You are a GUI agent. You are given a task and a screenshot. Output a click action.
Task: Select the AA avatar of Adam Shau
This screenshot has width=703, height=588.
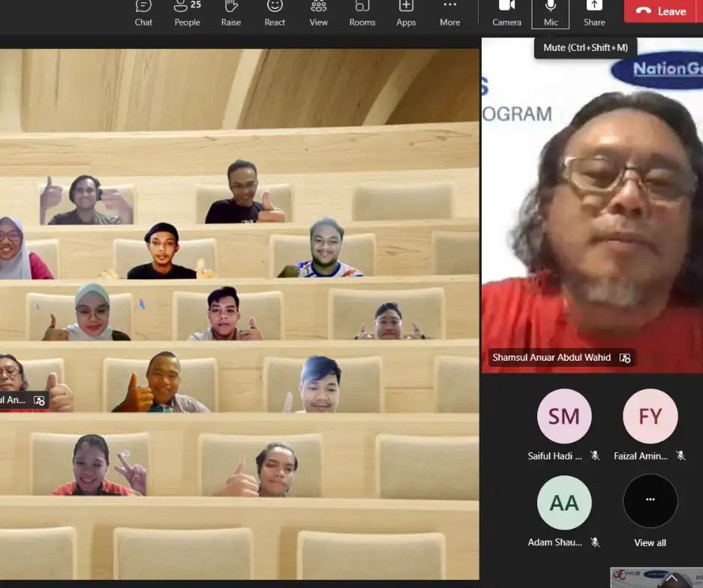tap(564, 502)
